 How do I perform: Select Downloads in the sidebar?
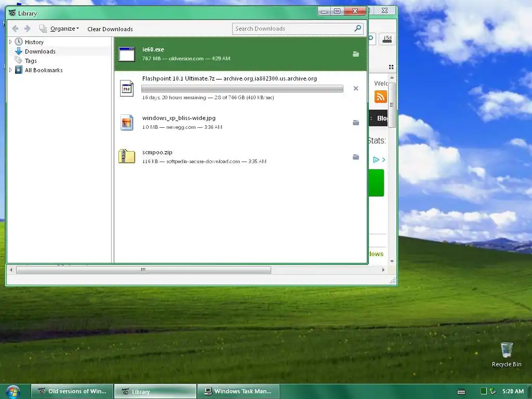(x=40, y=51)
